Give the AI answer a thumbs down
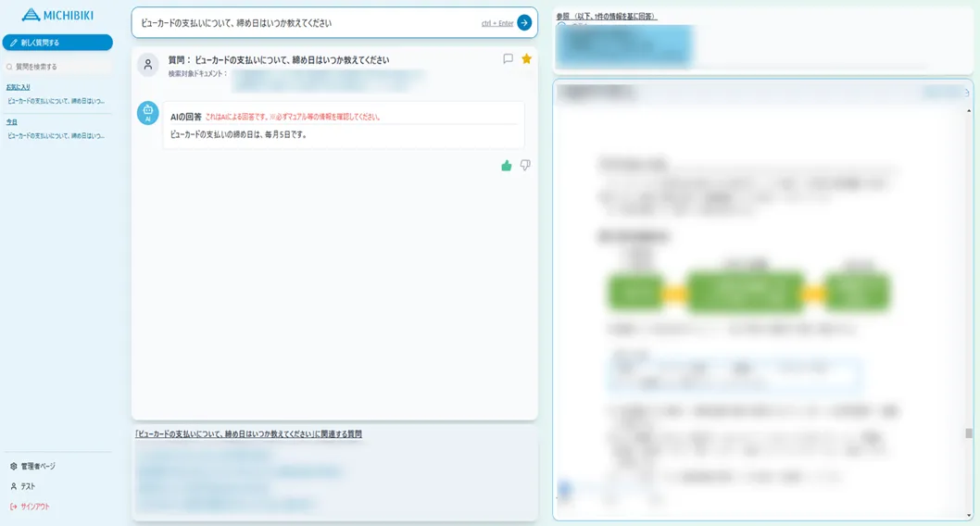 (x=525, y=166)
